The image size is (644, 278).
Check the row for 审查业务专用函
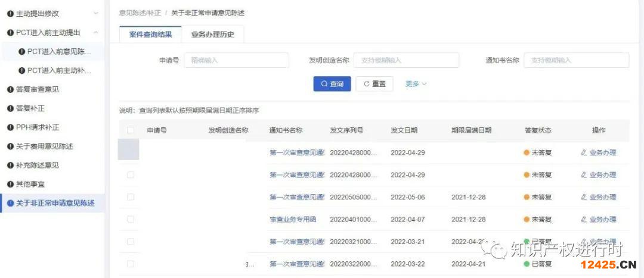(x=131, y=219)
